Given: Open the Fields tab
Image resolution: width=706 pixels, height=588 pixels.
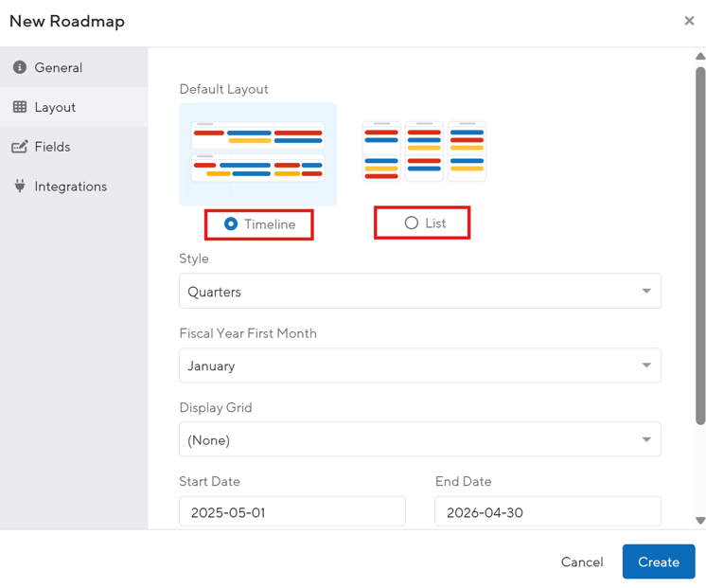Looking at the screenshot, I should tap(52, 147).
